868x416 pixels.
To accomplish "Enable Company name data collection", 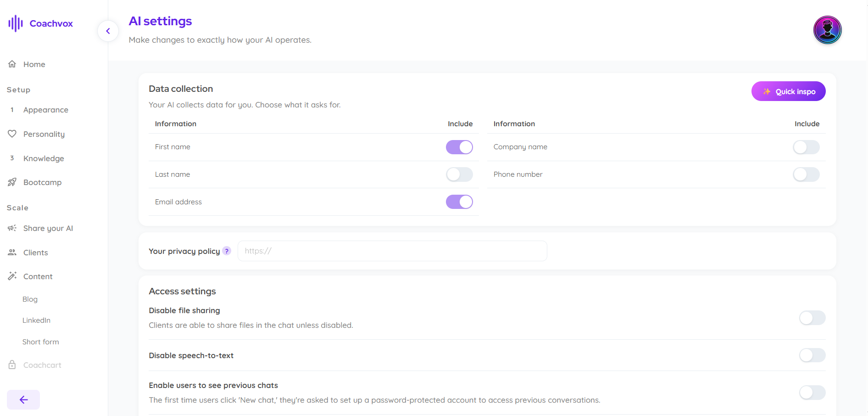I will coord(806,147).
